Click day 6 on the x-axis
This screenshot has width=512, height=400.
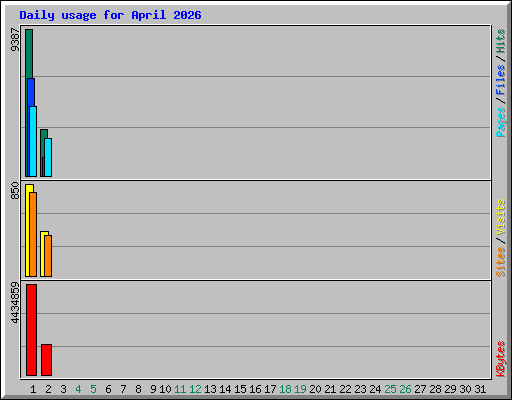pos(108,389)
